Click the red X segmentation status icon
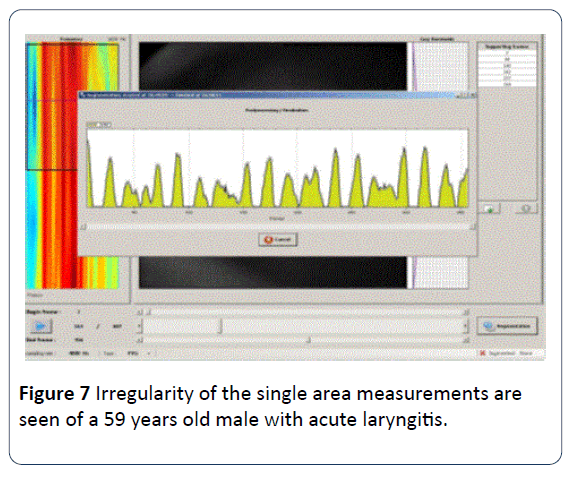 483,353
